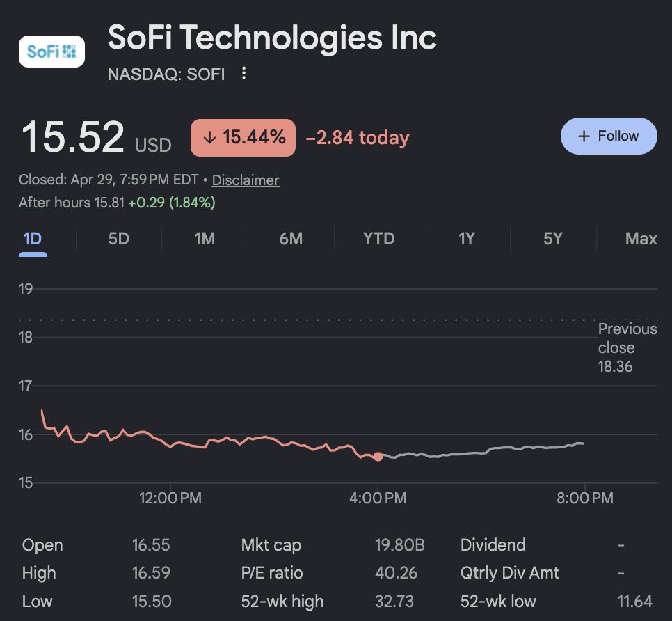Switch to the 5Y chart tab

pos(553,239)
